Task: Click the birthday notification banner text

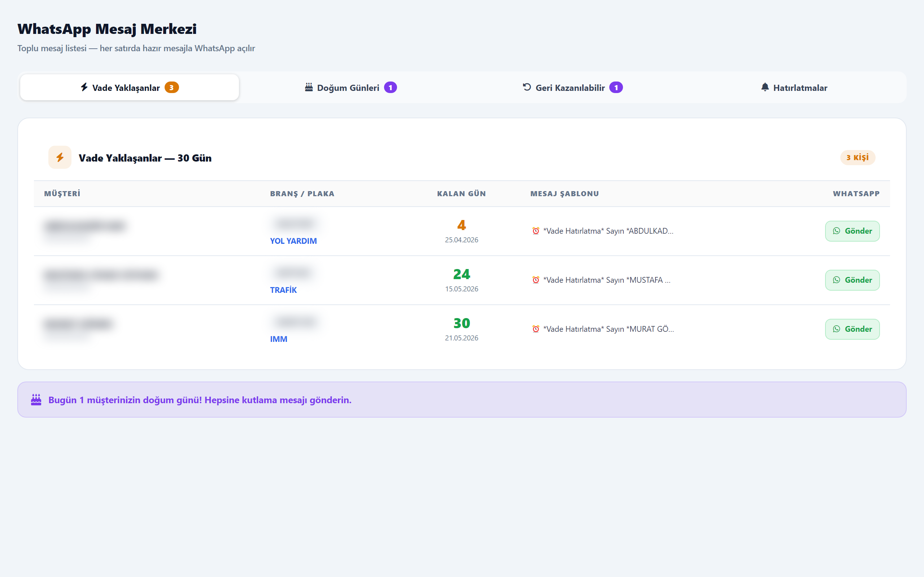Action: [x=200, y=400]
